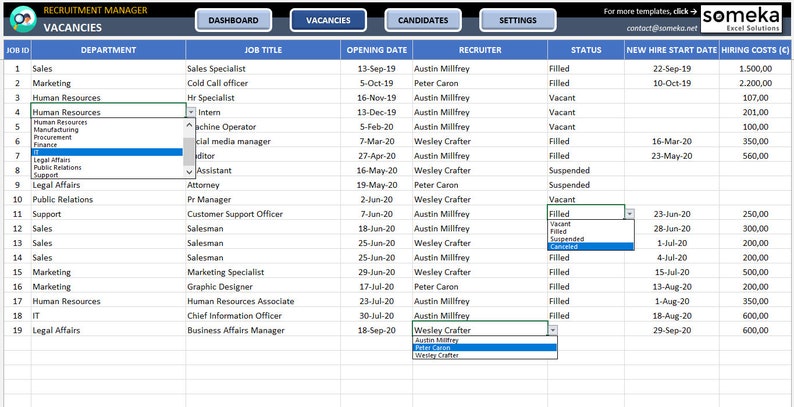Select the 'Wesley Crafter' recruiter cell in row 19
This screenshot has width=794, height=407.
[x=480, y=331]
